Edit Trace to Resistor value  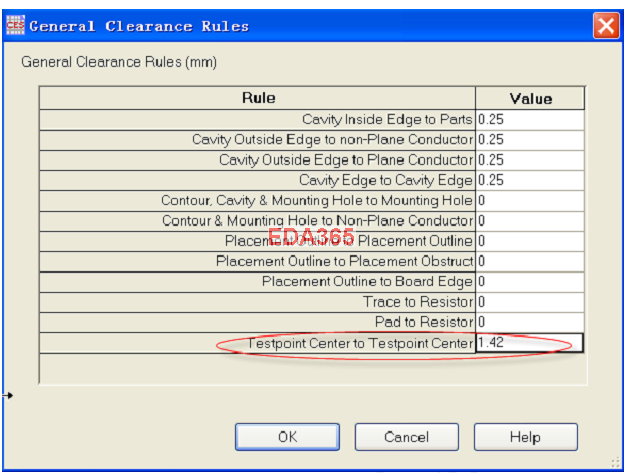pos(530,302)
